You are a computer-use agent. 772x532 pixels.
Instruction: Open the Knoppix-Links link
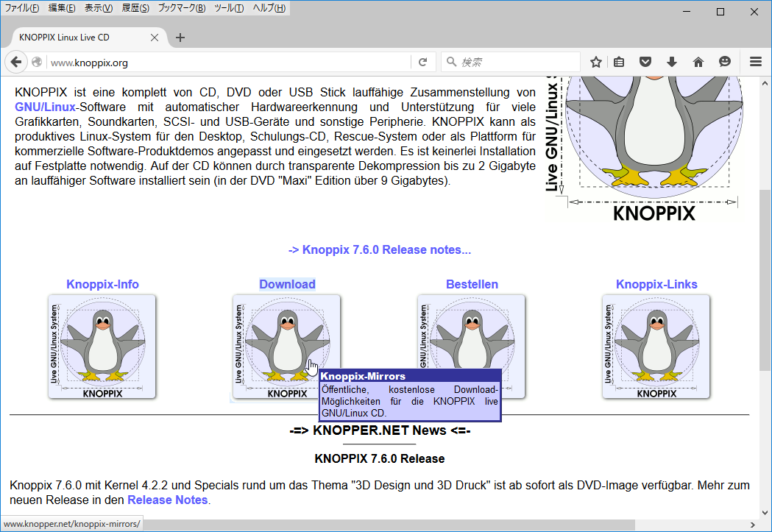pos(656,284)
